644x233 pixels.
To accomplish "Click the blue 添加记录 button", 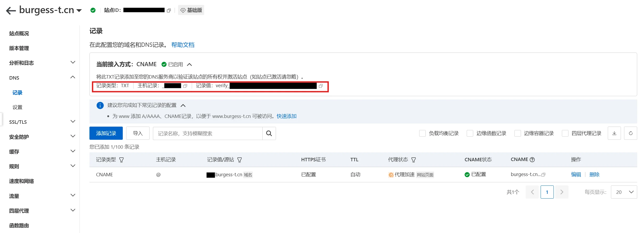I will coord(106,133).
